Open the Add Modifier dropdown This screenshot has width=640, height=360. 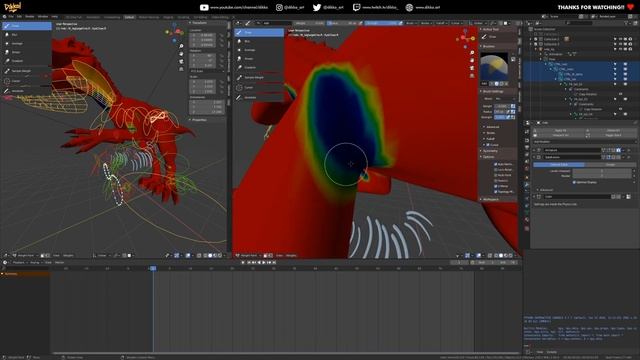[584, 142]
